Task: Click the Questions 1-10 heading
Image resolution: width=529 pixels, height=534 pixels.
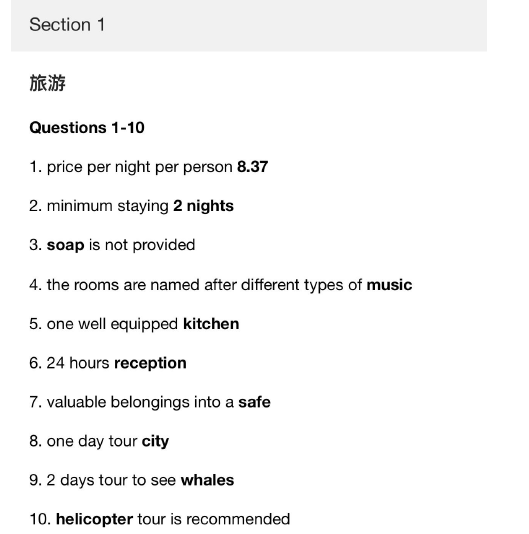Action: point(87,128)
